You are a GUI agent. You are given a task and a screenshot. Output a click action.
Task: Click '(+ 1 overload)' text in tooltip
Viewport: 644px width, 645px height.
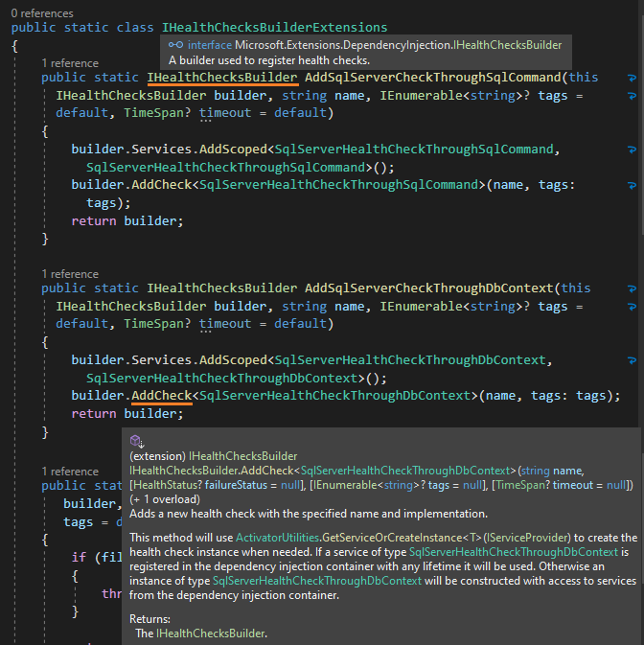pos(165,499)
